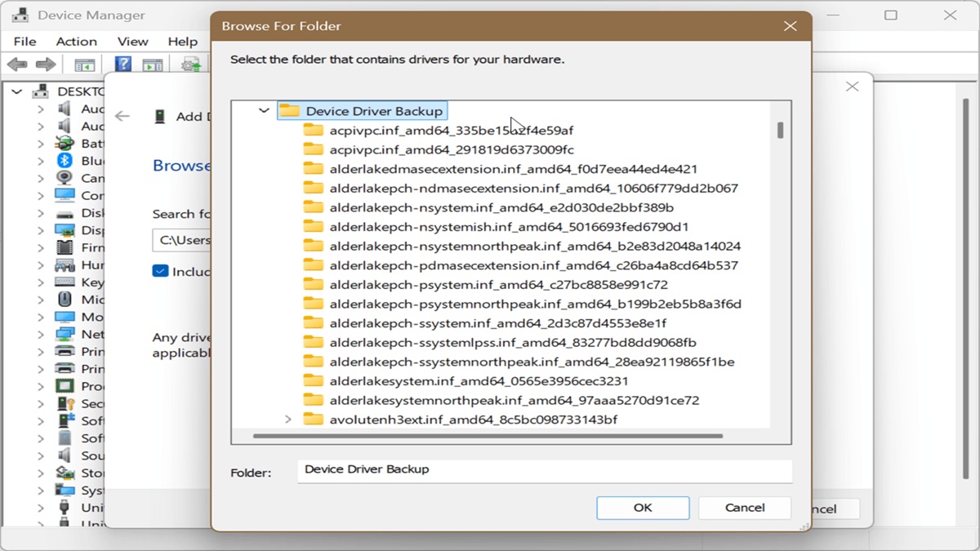This screenshot has width=980, height=551.
Task: Open the Help menu in Device Manager
Action: tap(183, 42)
